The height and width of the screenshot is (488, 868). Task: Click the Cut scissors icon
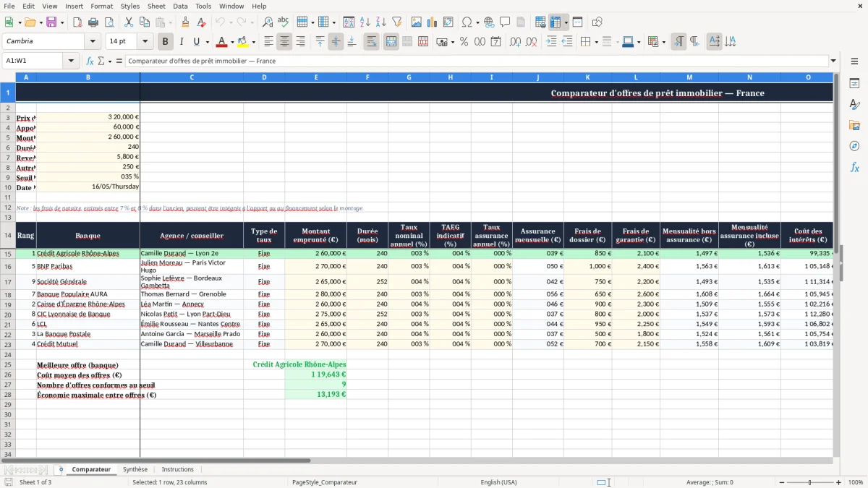click(129, 22)
